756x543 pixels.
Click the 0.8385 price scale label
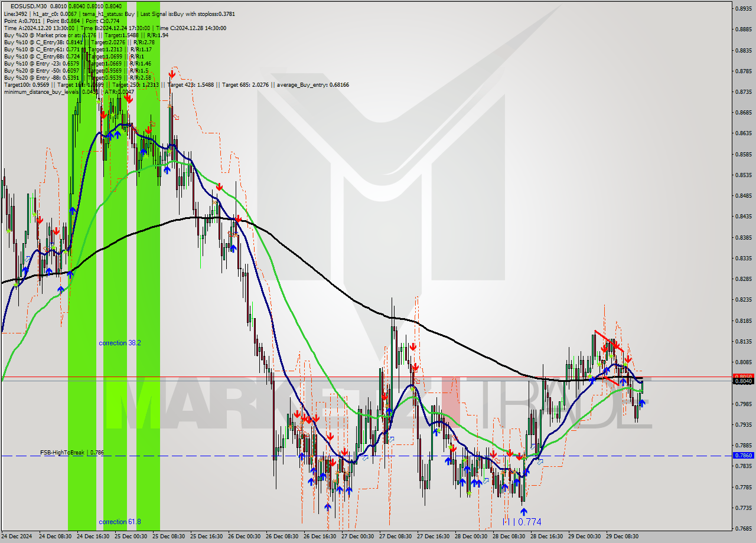pyautogui.click(x=743, y=237)
